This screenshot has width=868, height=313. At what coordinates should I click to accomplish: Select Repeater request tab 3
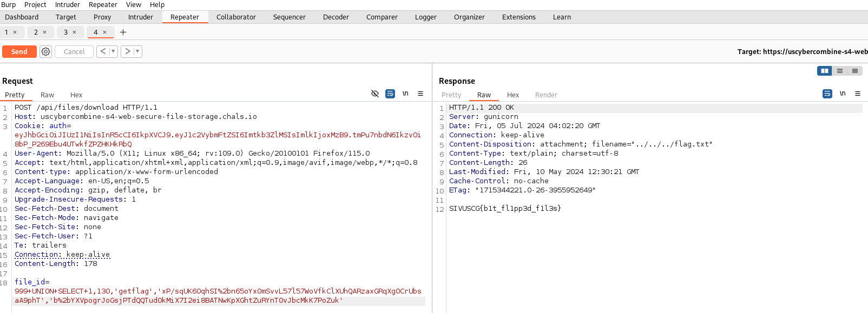[66, 32]
